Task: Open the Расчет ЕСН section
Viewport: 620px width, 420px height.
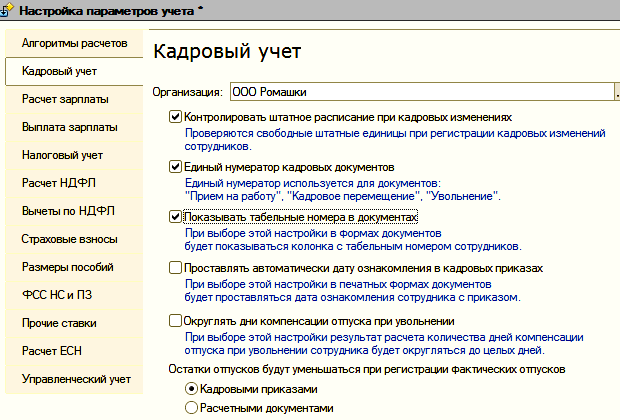Action: (74, 351)
